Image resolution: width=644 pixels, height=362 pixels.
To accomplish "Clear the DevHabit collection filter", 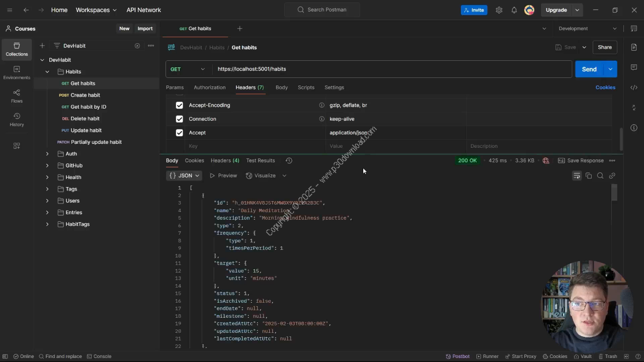I will pyautogui.click(x=137, y=46).
